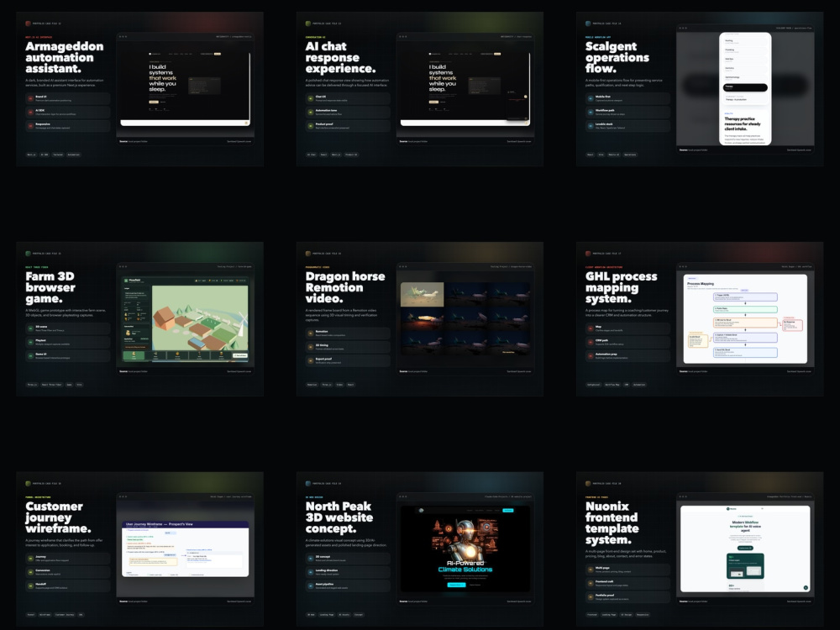Click the Responsive tag on Nuonix card
This screenshot has width=840, height=630.
tap(643, 615)
